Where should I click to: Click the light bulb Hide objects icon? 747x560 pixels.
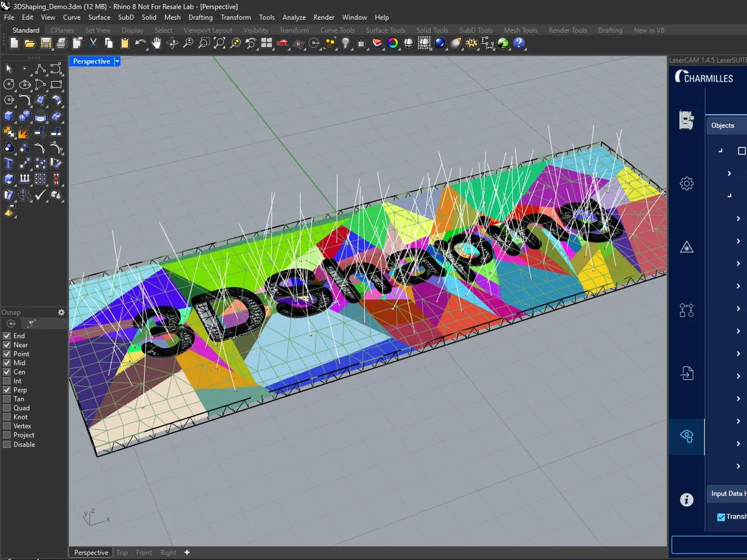click(x=345, y=43)
